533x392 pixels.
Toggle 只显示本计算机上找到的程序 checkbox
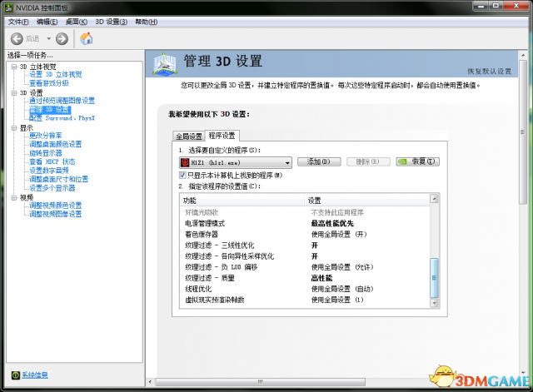182,176
